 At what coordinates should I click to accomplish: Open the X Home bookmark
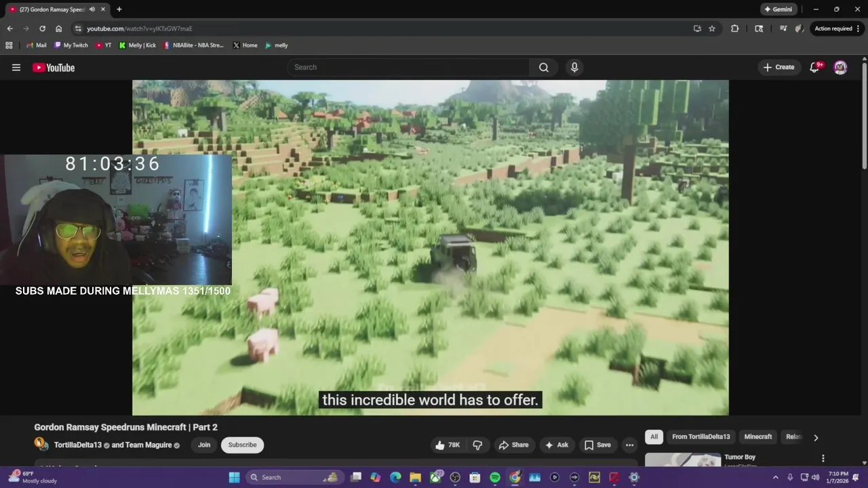pyautogui.click(x=245, y=45)
